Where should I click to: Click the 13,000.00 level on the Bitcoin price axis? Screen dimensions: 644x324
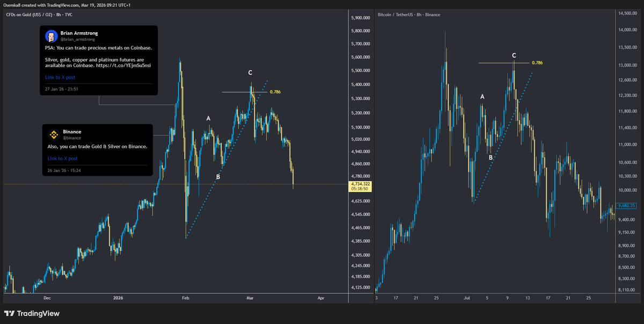(x=627, y=66)
